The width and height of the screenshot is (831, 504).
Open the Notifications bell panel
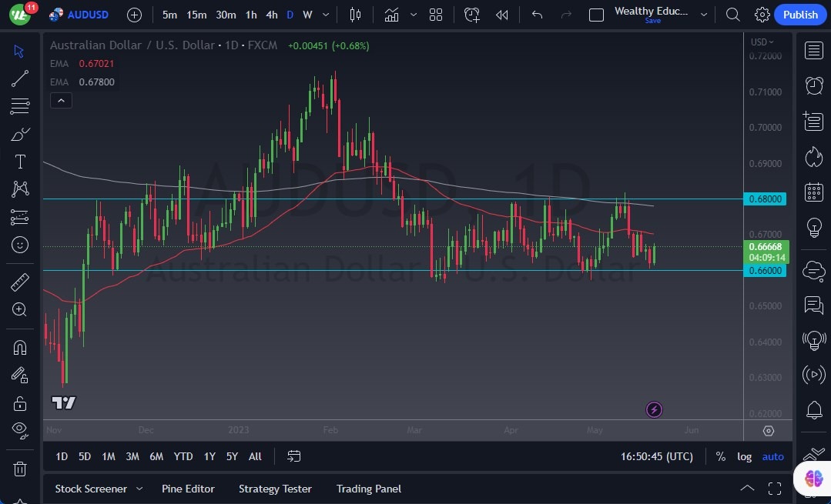click(813, 410)
